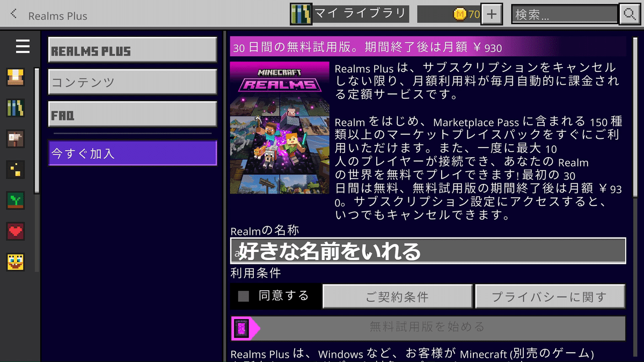
Task: Select the signpost icon in the sidebar
Action: click(16, 139)
